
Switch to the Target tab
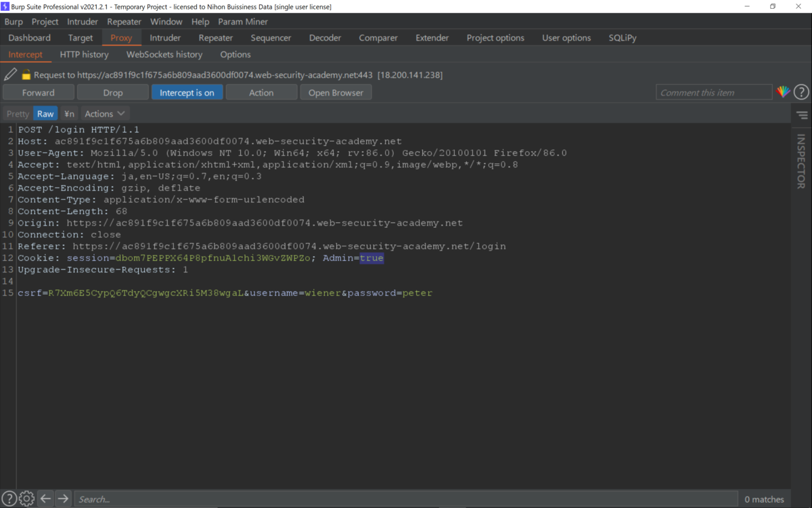(81, 38)
